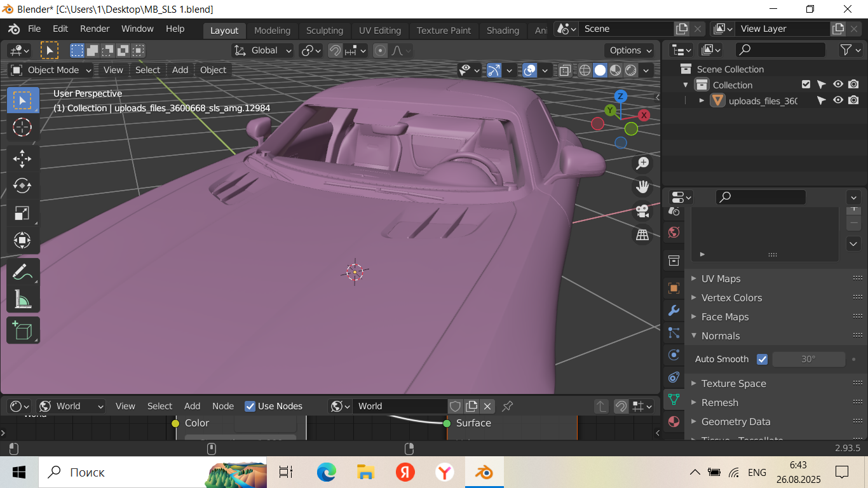
Task: Toggle camera view in viewport
Action: (642, 210)
